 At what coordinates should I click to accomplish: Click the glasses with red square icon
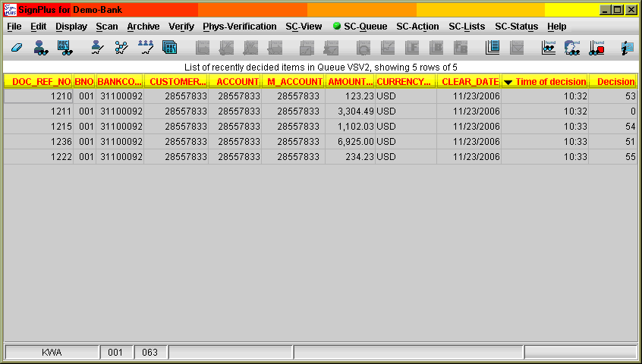click(x=597, y=48)
